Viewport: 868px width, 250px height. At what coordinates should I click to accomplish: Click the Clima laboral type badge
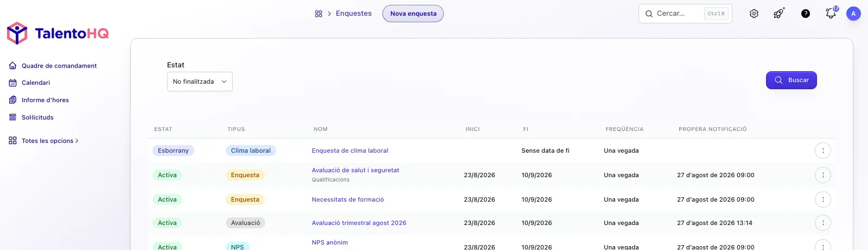tap(251, 151)
